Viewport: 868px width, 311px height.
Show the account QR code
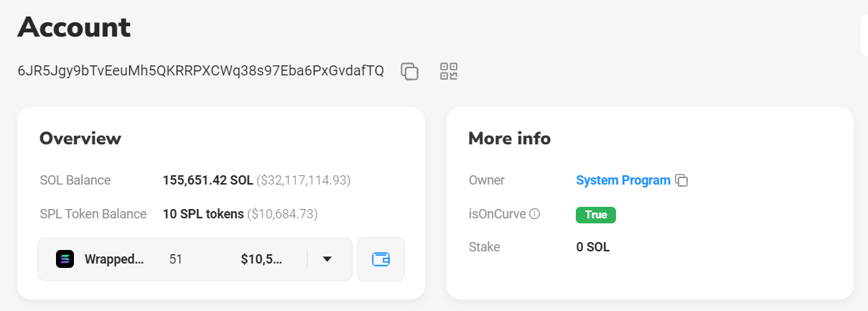449,71
